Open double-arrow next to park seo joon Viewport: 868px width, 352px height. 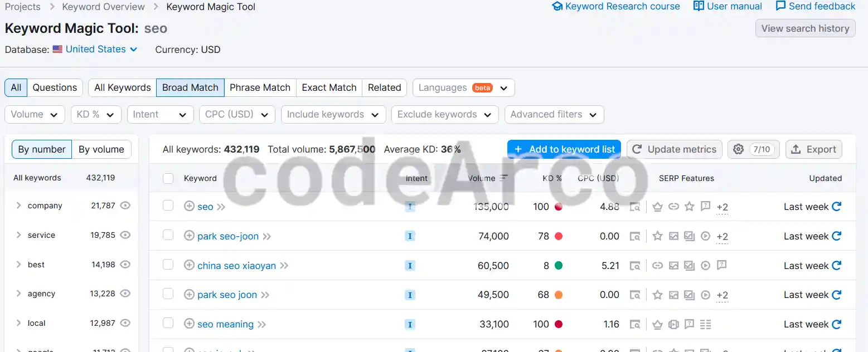265,295
